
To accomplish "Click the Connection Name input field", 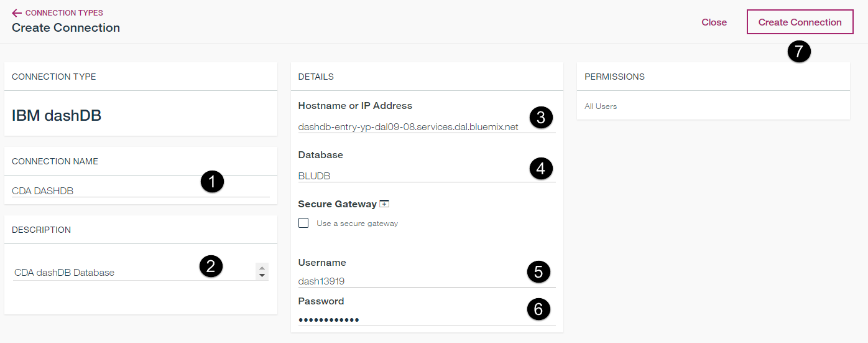I will tap(141, 190).
